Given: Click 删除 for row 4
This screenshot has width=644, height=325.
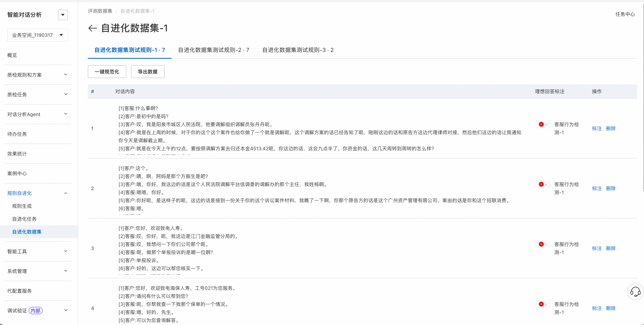Looking at the screenshot, I should [x=611, y=308].
